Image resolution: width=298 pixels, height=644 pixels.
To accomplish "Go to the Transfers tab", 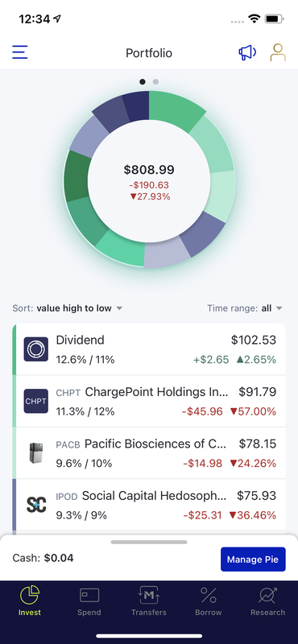I will pos(149,601).
